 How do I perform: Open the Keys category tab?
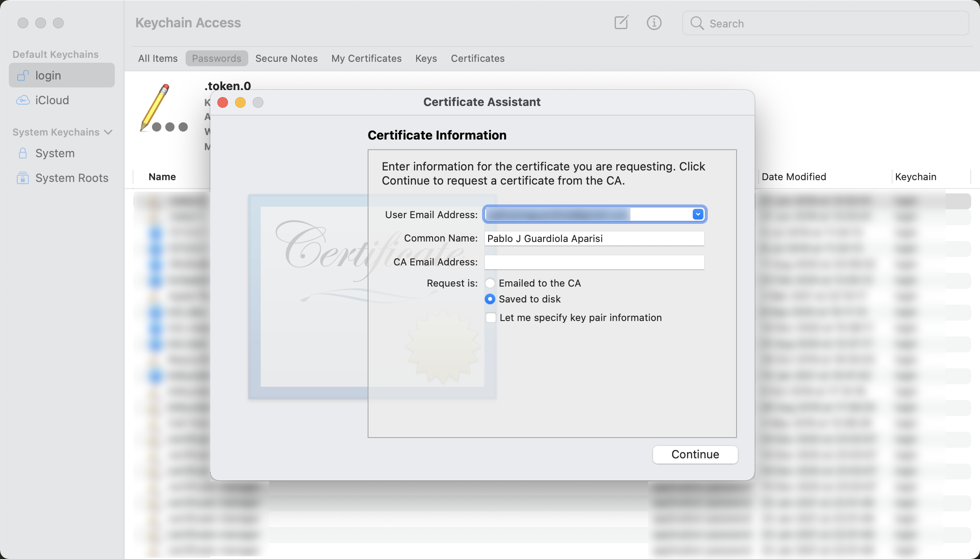coord(426,58)
